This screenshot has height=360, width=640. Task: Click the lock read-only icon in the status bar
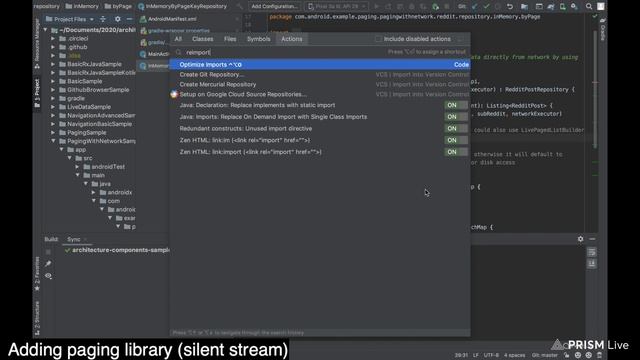pos(567,355)
